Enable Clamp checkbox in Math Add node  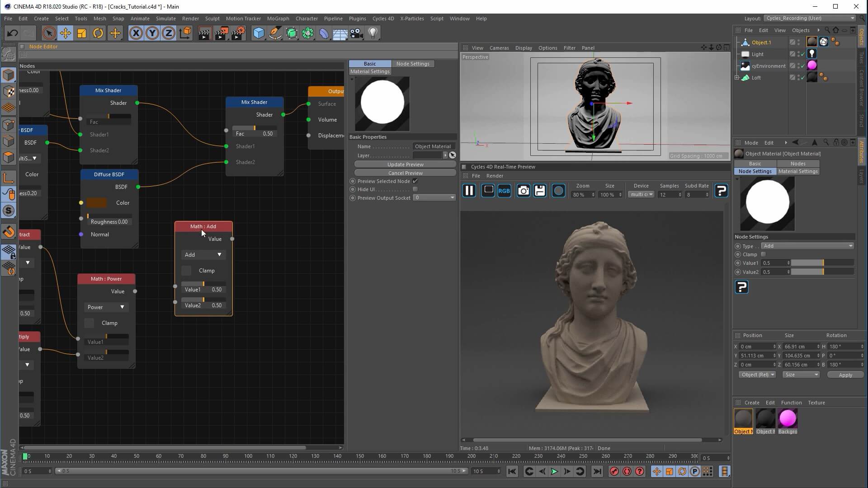(x=186, y=271)
